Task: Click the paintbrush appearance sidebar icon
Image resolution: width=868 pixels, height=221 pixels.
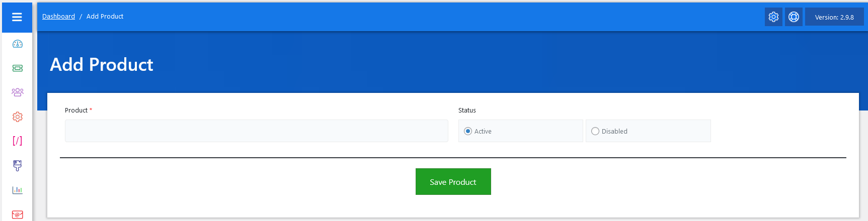Action: 18,165
